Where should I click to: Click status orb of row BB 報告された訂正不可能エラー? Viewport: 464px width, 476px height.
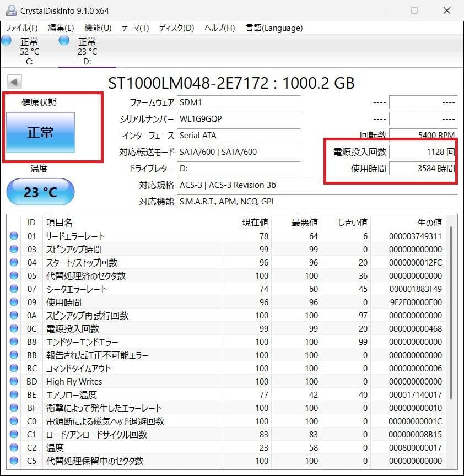click(x=14, y=355)
